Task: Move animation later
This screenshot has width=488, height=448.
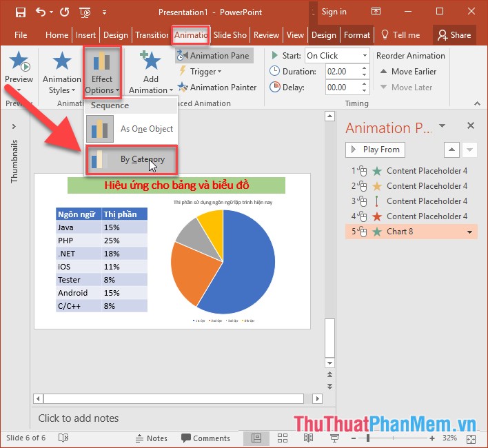Action: coord(406,88)
